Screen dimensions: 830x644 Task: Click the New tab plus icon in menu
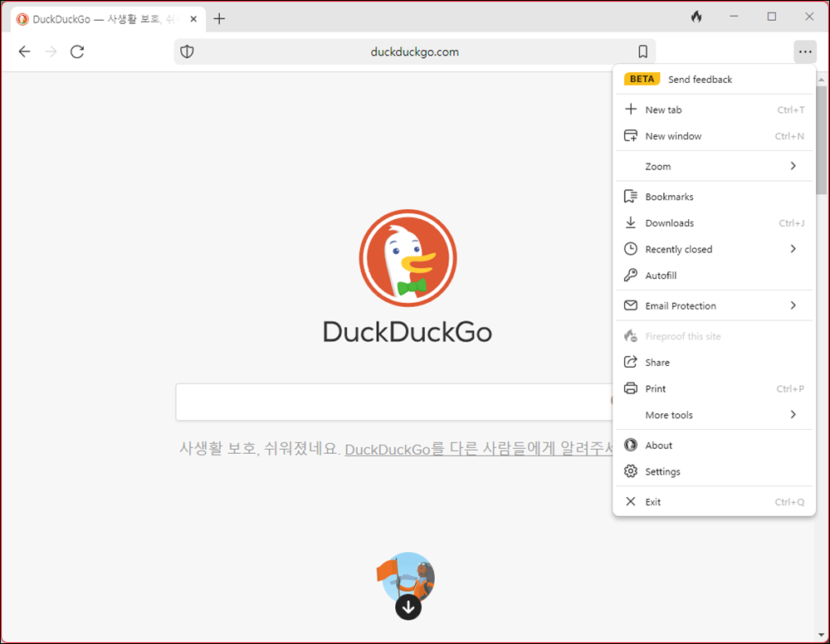tap(631, 109)
